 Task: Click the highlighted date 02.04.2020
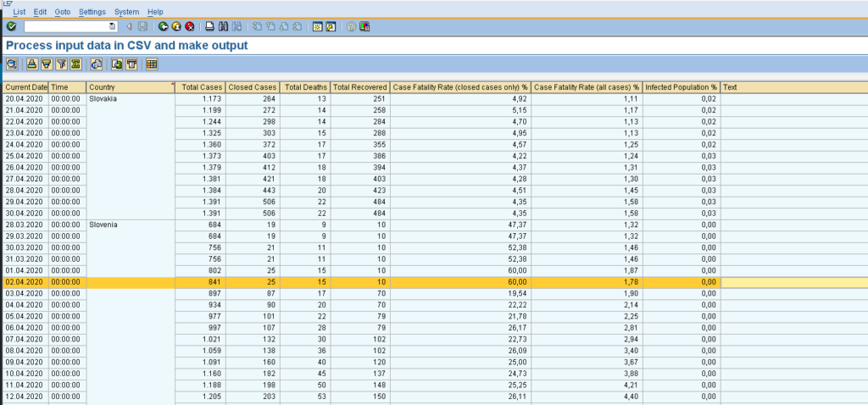pyautogui.click(x=25, y=282)
